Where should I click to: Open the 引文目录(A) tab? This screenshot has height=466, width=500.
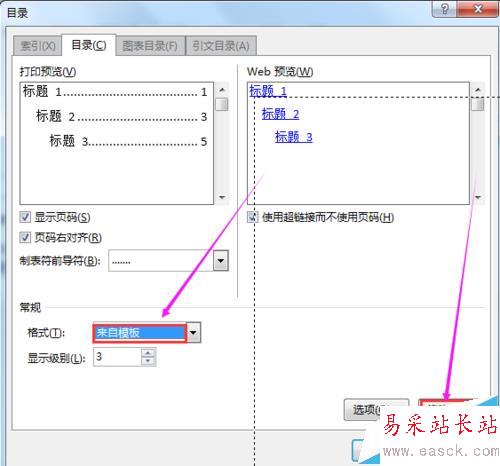click(221, 45)
